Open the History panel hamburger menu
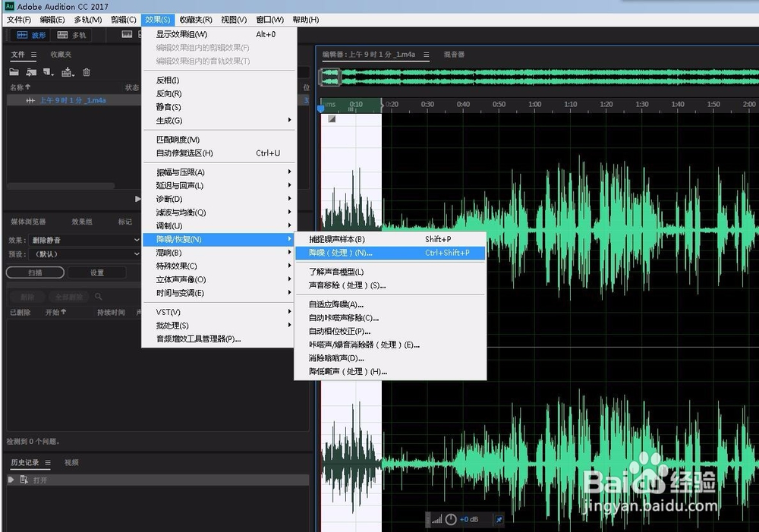759x532 pixels. pos(47,463)
